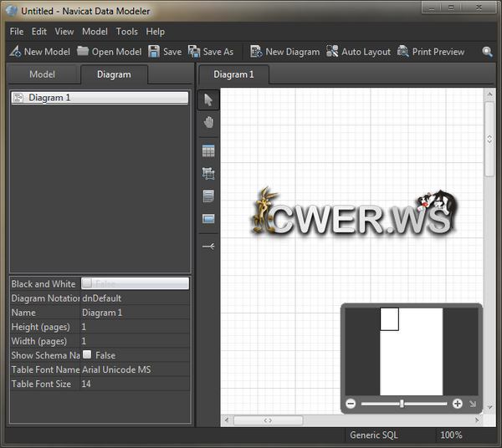Screen dimensions: 502x448
Task: Open the Table Font Name value
Action: [x=135, y=369]
